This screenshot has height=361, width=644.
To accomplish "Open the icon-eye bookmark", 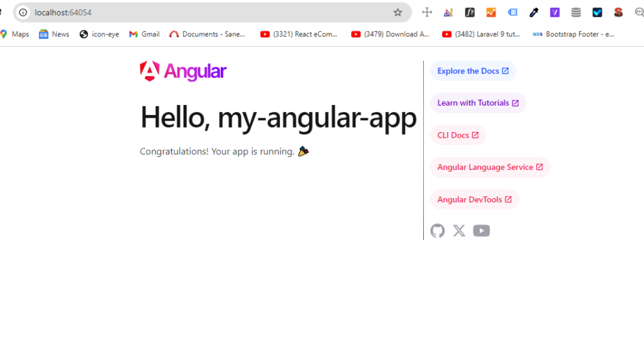I will pos(99,34).
